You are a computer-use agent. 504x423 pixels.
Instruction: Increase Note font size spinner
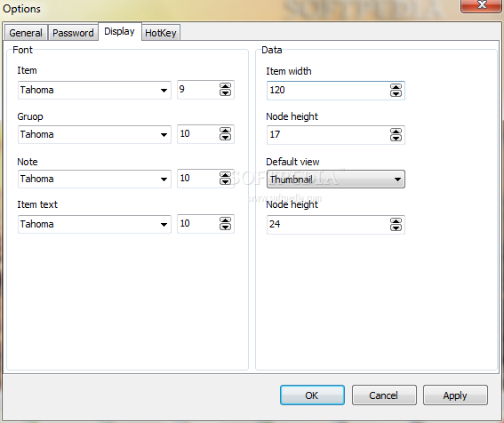click(x=225, y=174)
